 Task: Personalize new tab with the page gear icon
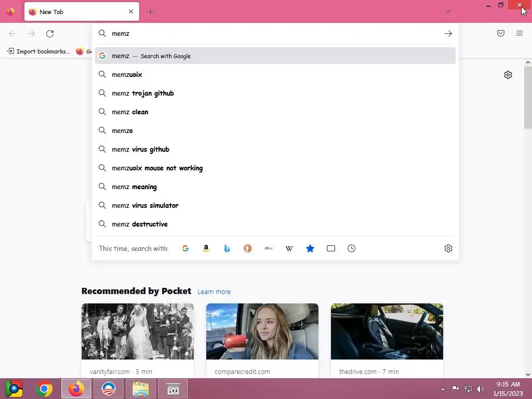click(x=508, y=75)
